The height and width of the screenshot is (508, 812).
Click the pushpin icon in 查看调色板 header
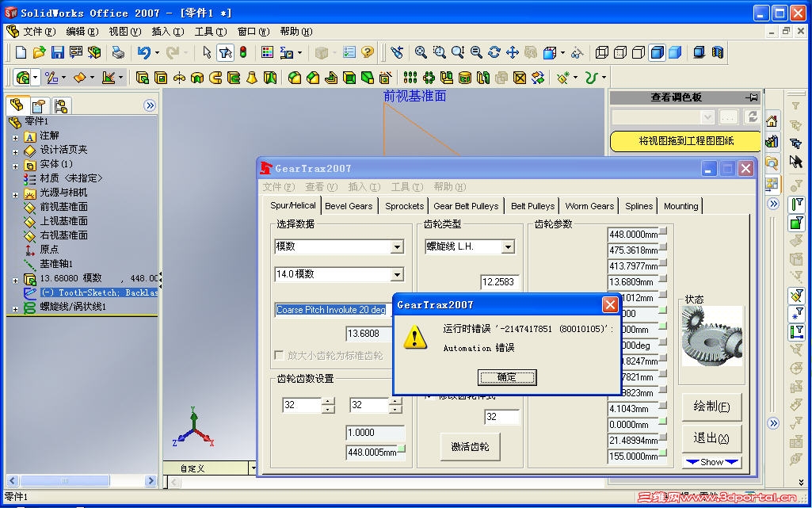pyautogui.click(x=752, y=97)
